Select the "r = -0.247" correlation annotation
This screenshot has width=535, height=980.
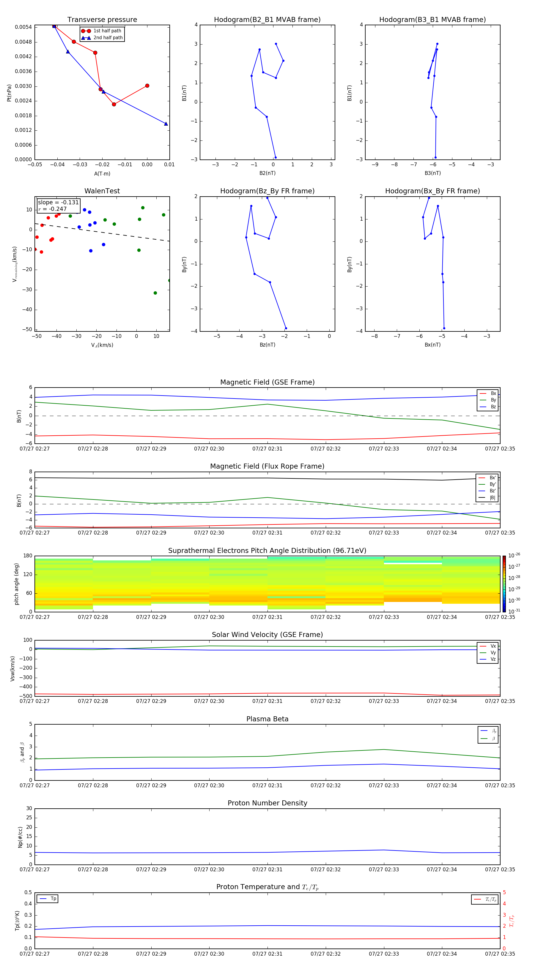[53, 209]
